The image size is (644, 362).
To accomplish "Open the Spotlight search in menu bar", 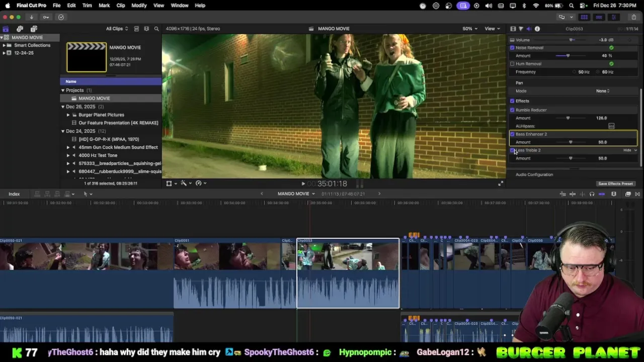I will point(571,6).
